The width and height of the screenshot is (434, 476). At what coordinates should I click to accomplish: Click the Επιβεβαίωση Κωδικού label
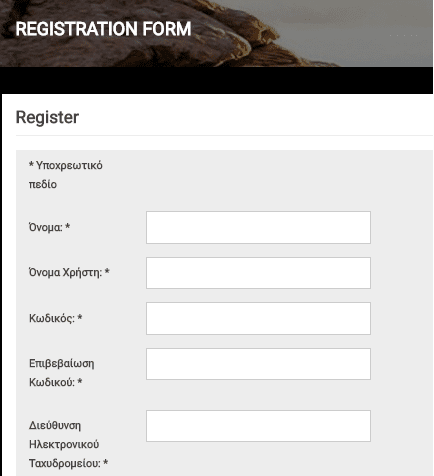tap(61, 373)
